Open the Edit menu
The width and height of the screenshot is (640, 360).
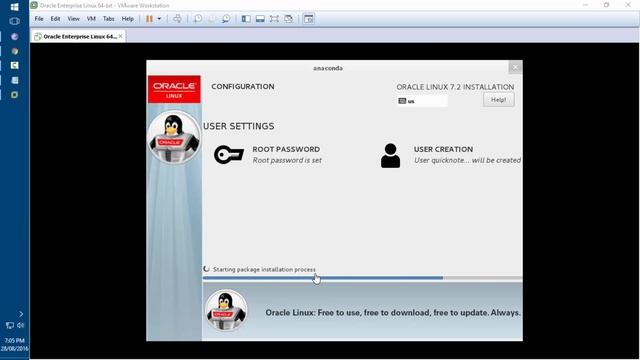(x=55, y=19)
